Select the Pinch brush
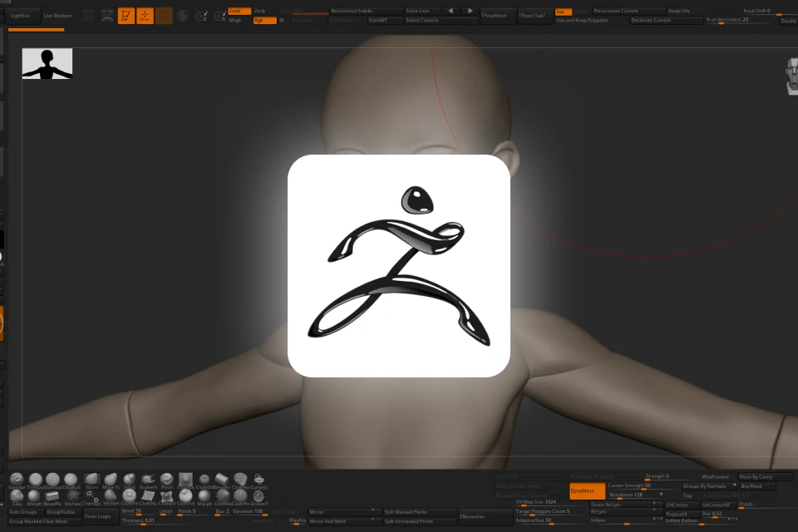Image resolution: width=798 pixels, height=532 pixels. tap(166, 479)
